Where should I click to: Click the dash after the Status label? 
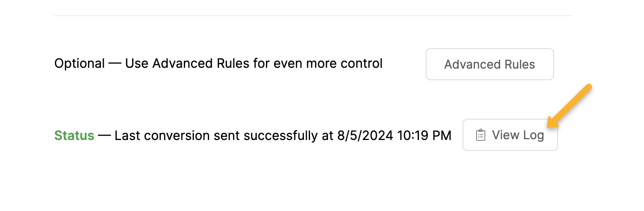[x=104, y=136]
